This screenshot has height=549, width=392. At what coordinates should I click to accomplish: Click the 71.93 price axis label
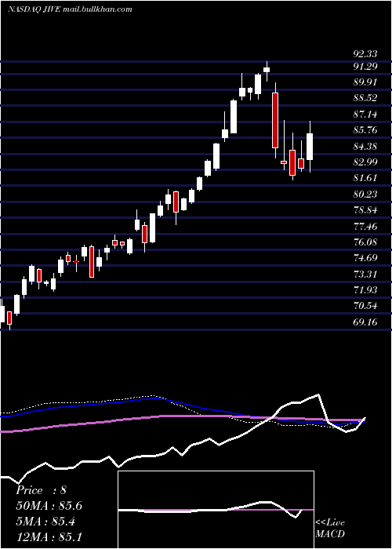(365, 290)
